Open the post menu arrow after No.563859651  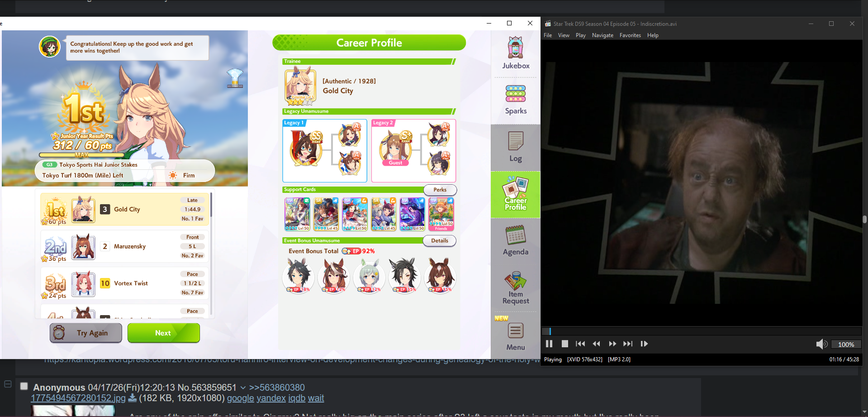coord(243,388)
